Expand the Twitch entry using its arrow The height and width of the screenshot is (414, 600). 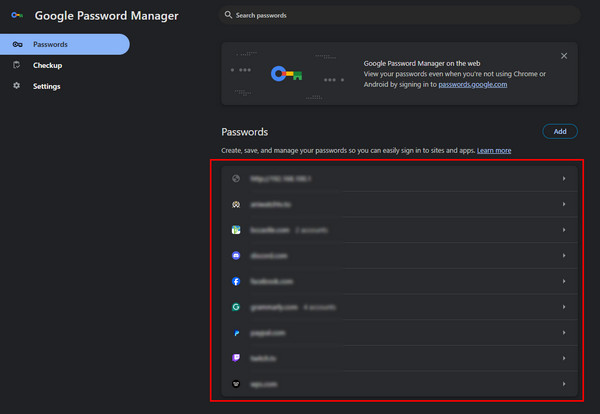click(x=564, y=358)
